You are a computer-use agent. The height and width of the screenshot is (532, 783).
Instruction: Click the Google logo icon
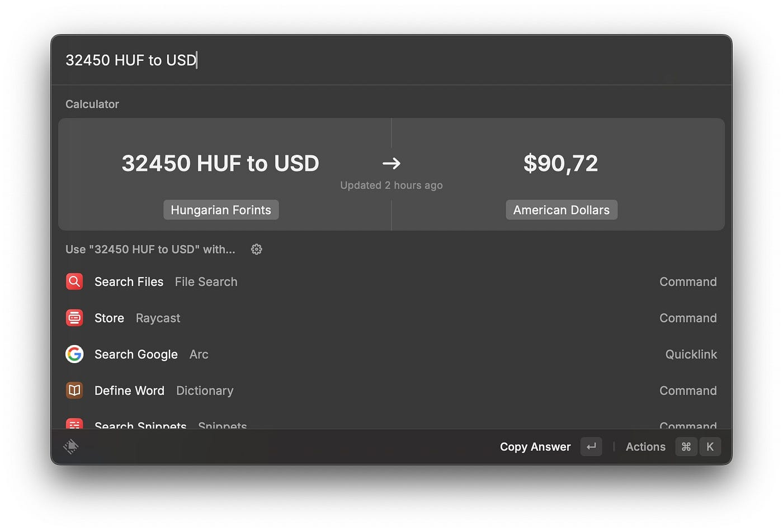74,354
